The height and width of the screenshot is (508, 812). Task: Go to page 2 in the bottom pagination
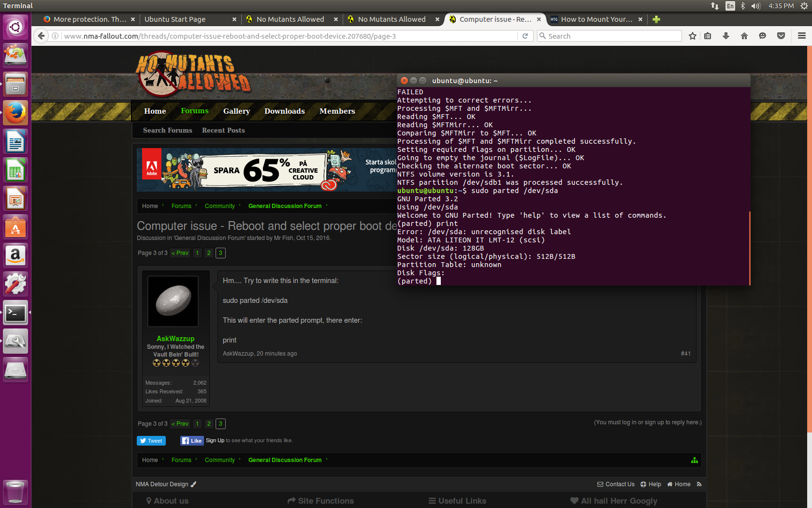209,424
